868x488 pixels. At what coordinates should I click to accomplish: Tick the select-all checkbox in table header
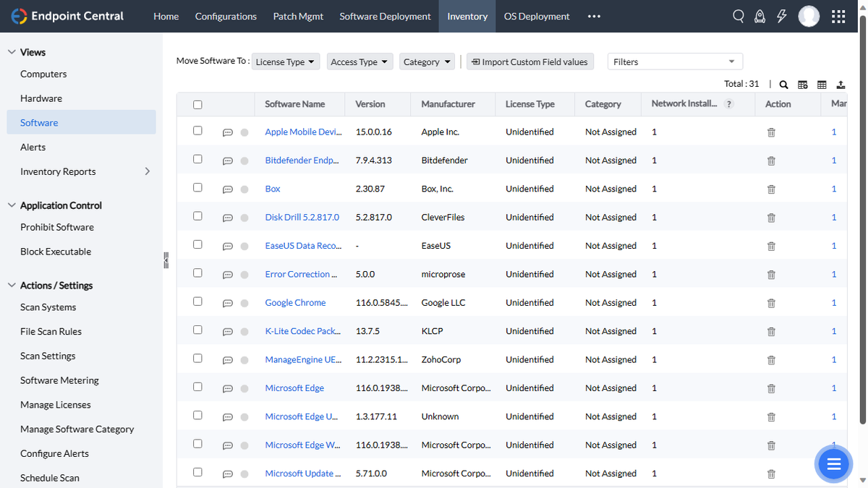(x=197, y=105)
